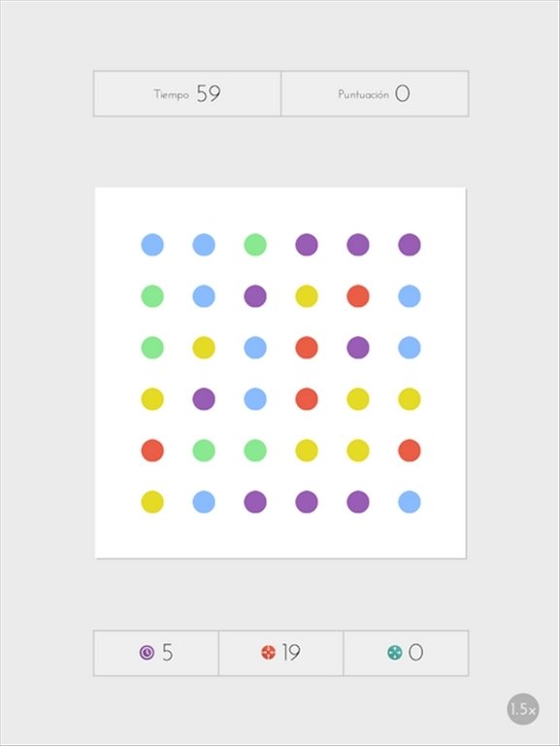Select the red dot in the fourth row
Image resolution: width=560 pixels, height=746 pixels.
[307, 398]
